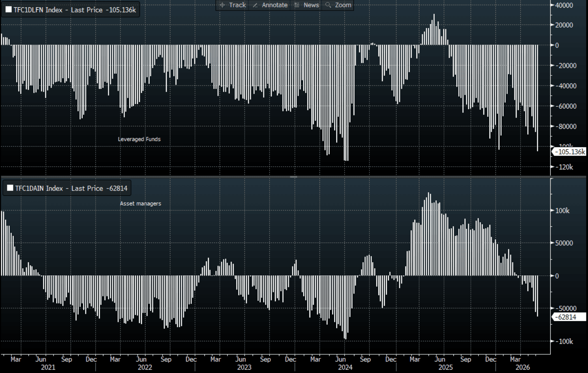Viewport: 588px width, 373px height.
Task: Click the Asset managers annotation text
Action: [x=140, y=204]
